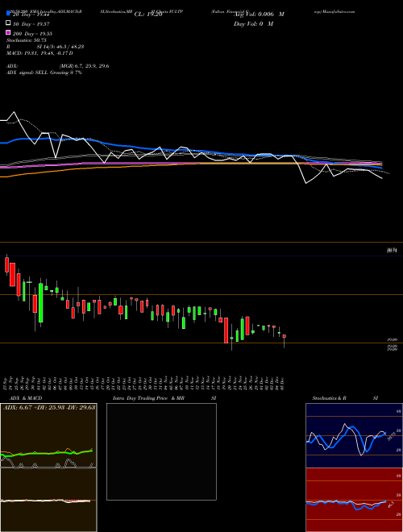Screen dimensions: 403x532
Task: Click the 'Stochastics: 59.73' readout
Action: [27, 40]
